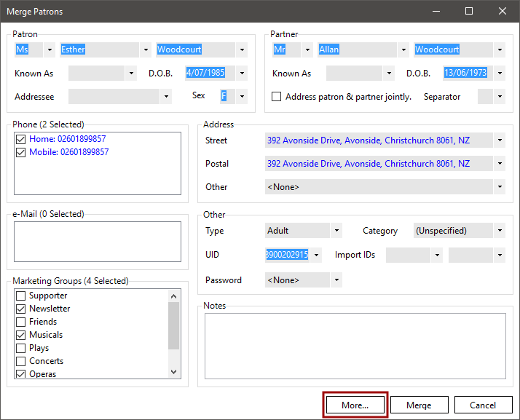Viewport: 520px width, 420px height.
Task: Expand the Street address dropdown
Action: [500, 140]
